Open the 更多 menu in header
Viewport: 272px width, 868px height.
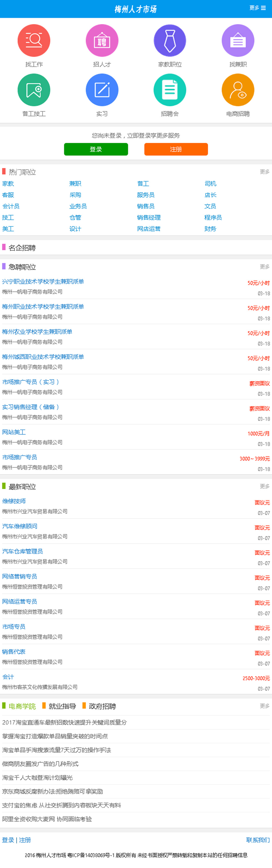pyautogui.click(x=258, y=8)
